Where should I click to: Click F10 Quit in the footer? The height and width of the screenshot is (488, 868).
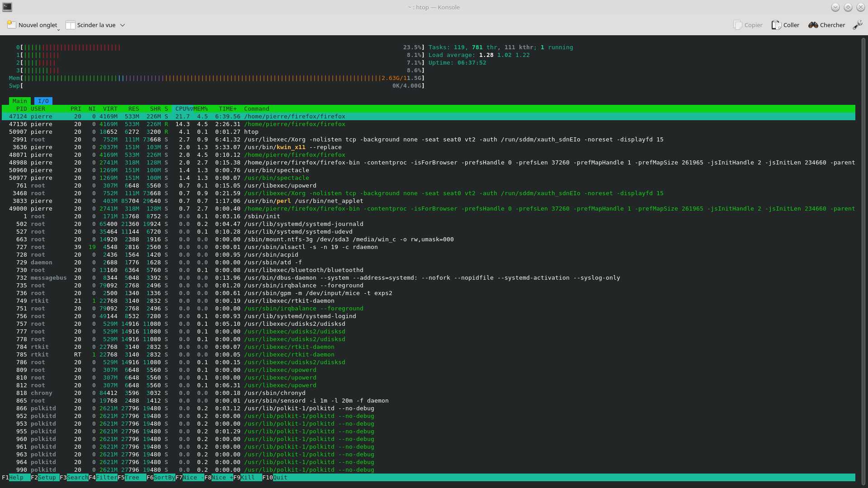tap(275, 477)
